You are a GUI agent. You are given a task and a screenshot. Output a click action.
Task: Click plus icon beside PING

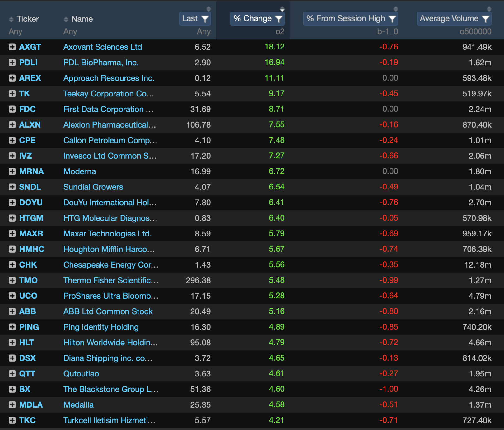click(x=12, y=327)
